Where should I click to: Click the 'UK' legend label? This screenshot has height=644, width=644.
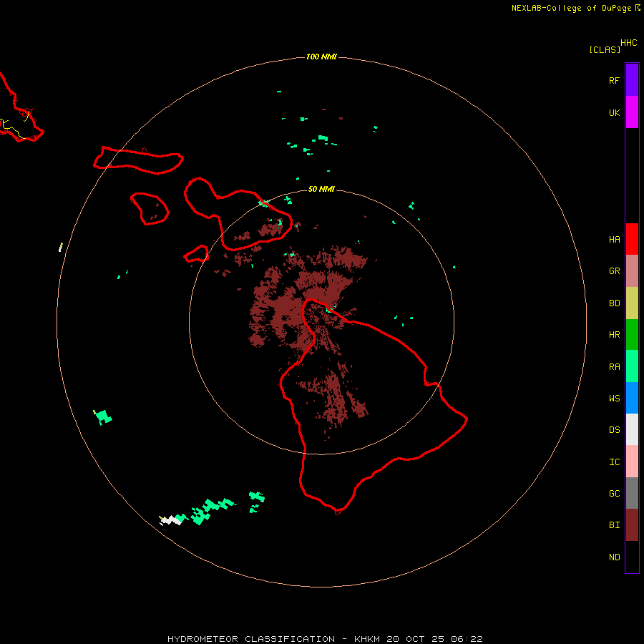click(x=614, y=113)
